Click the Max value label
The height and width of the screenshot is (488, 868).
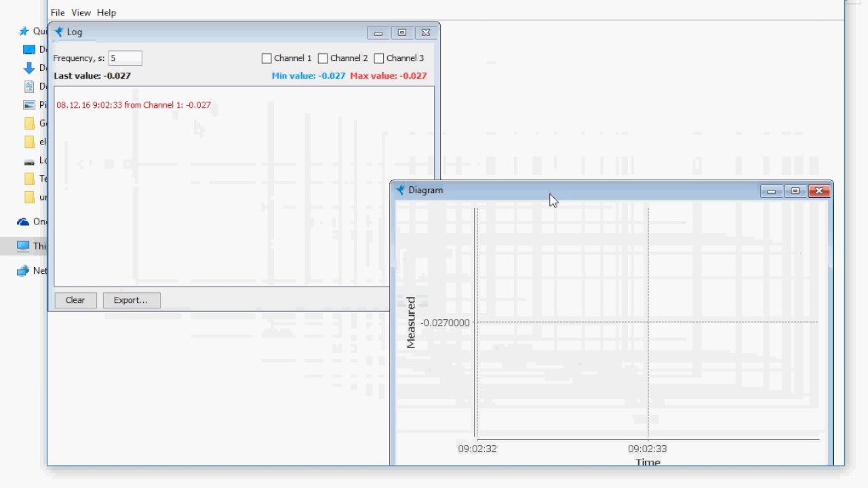[x=389, y=76]
